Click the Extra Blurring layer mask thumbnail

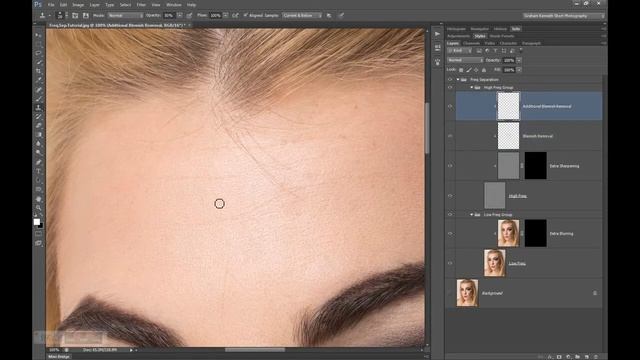tap(536, 233)
